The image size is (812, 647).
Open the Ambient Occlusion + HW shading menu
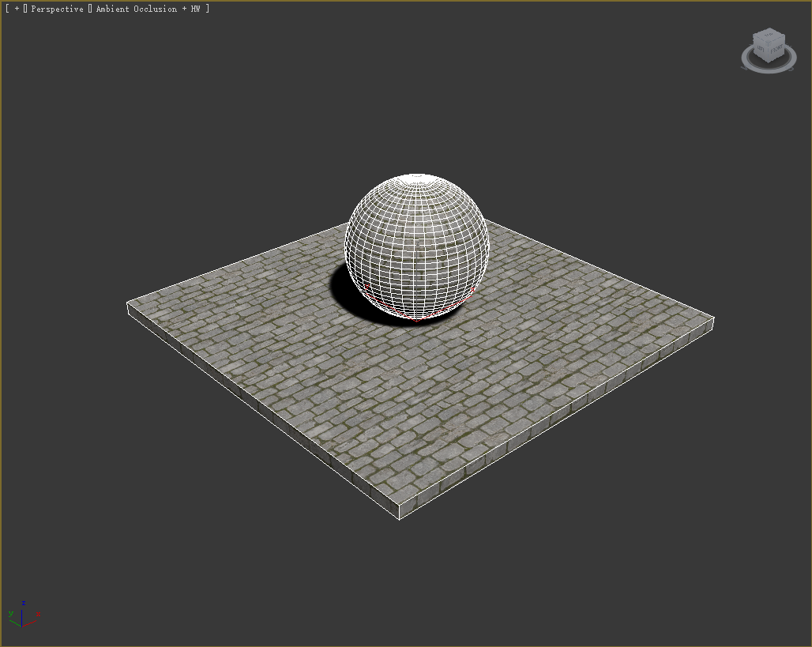(148, 9)
